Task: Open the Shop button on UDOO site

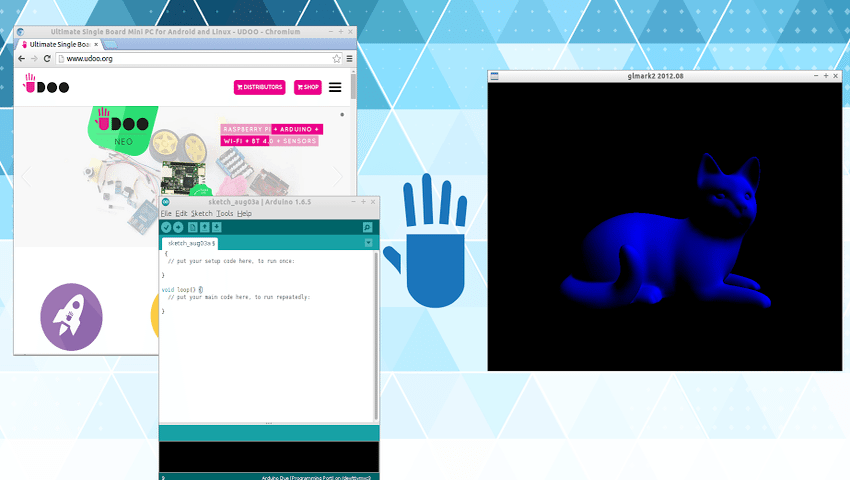Action: point(308,87)
